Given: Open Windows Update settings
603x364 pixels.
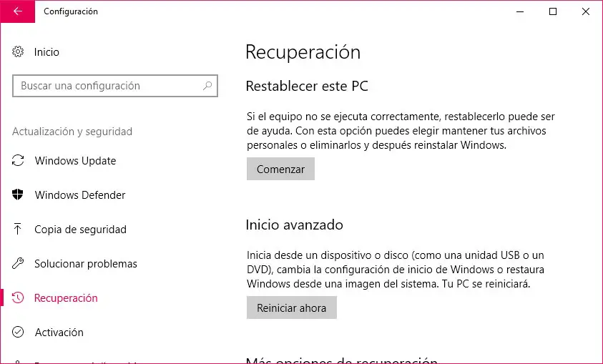Looking at the screenshot, I should tap(75, 161).
